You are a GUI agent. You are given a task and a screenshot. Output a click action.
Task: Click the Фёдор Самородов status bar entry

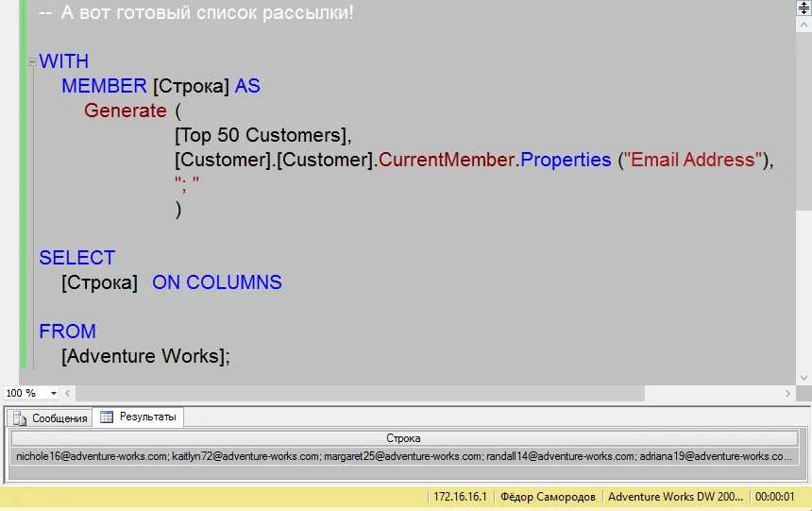[548, 497]
